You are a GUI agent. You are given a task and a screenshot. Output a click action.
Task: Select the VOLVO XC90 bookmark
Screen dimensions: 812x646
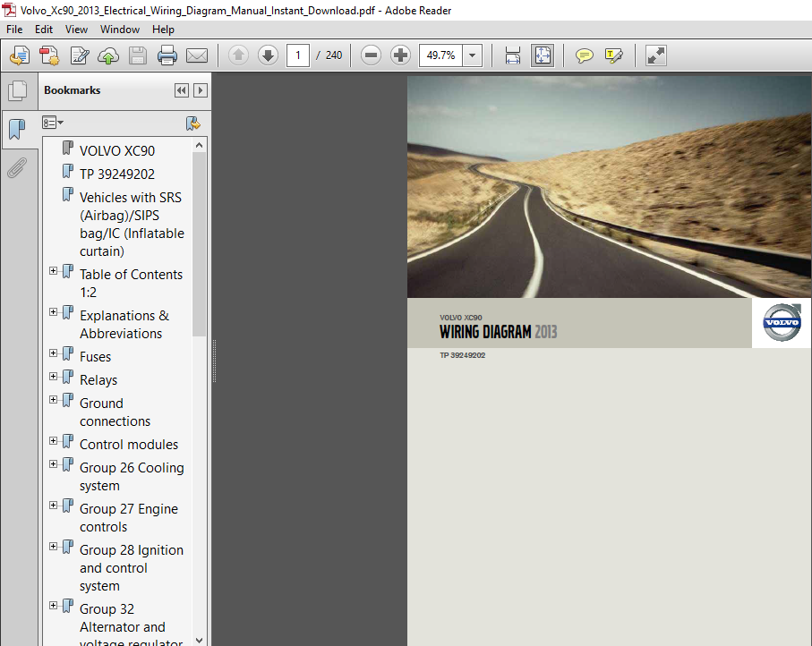pos(117,150)
